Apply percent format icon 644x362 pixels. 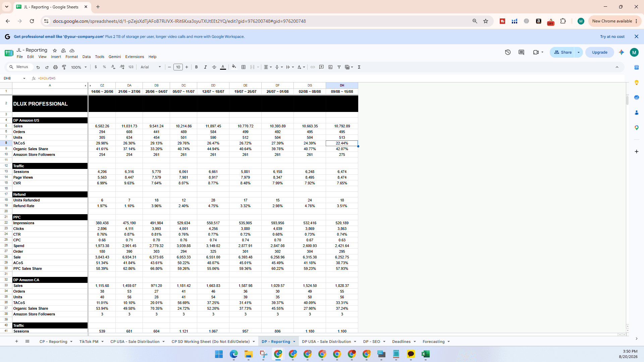coord(104,67)
